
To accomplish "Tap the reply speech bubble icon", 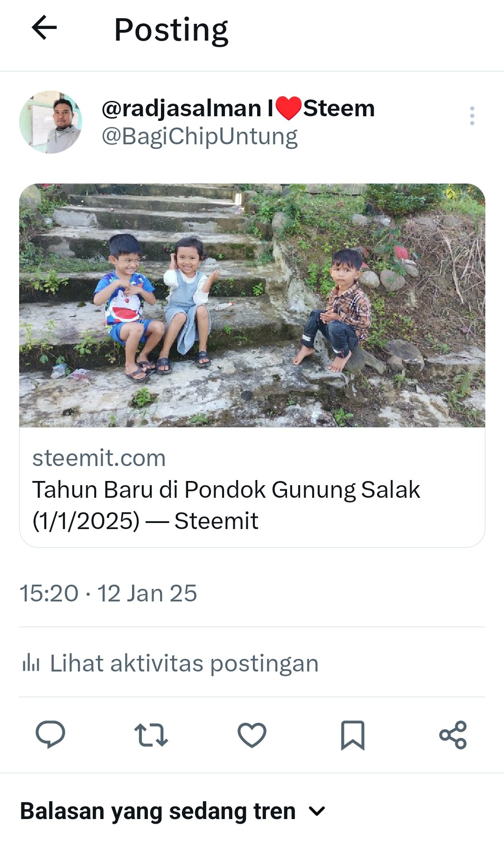I will coord(50,735).
